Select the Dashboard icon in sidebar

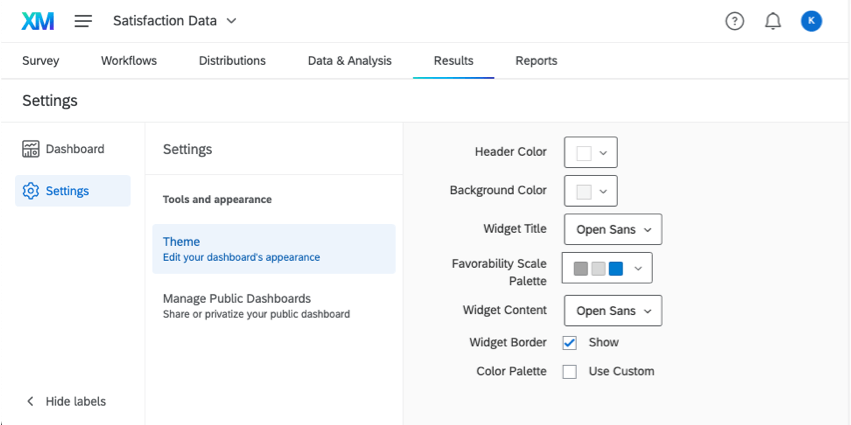pos(31,149)
